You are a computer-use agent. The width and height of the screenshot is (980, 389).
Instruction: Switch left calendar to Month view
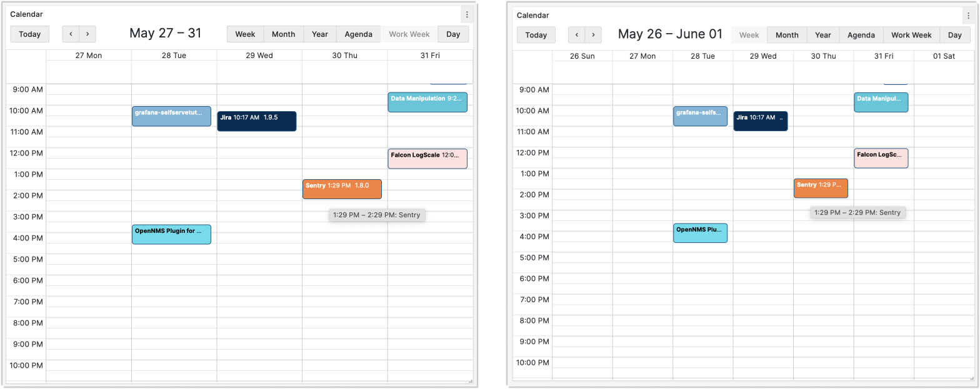(x=283, y=34)
